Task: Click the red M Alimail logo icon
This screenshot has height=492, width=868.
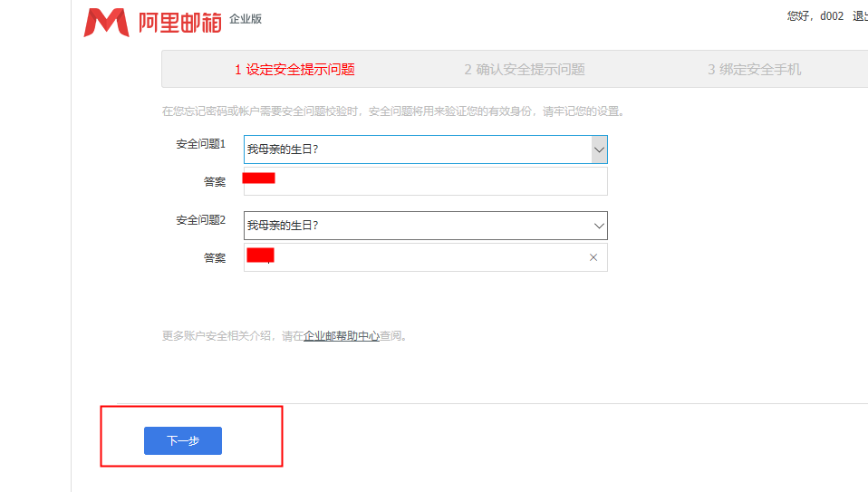Action: click(x=105, y=23)
